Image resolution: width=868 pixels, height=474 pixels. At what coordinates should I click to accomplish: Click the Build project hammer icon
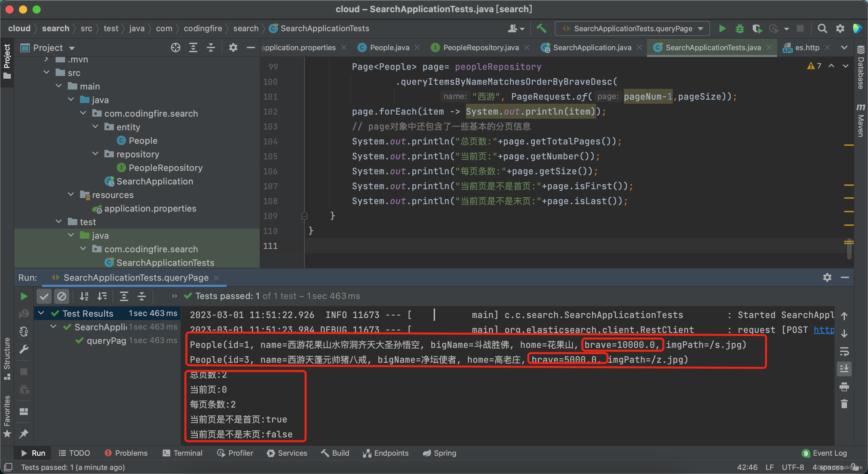pos(541,28)
